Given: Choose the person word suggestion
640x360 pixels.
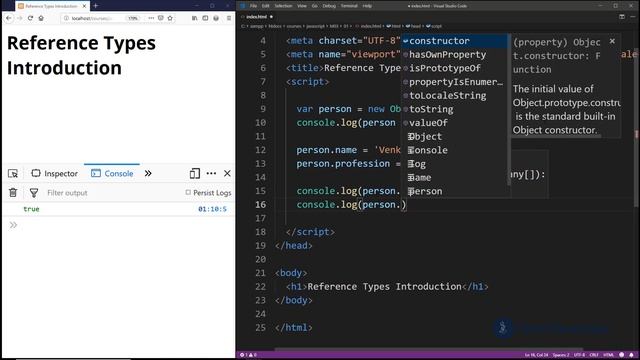Looking at the screenshot, I should point(454,191).
